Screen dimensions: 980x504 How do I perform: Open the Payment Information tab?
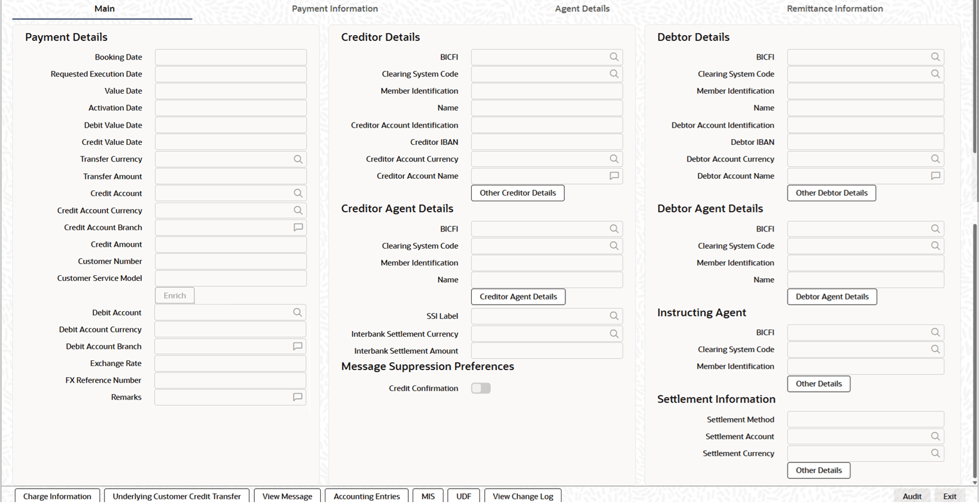335,9
